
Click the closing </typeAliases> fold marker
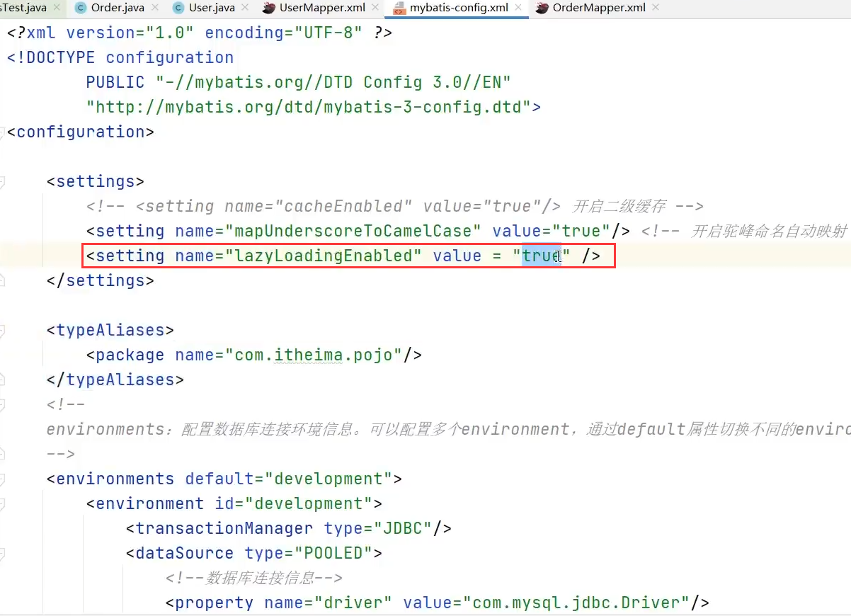[x=2, y=380]
